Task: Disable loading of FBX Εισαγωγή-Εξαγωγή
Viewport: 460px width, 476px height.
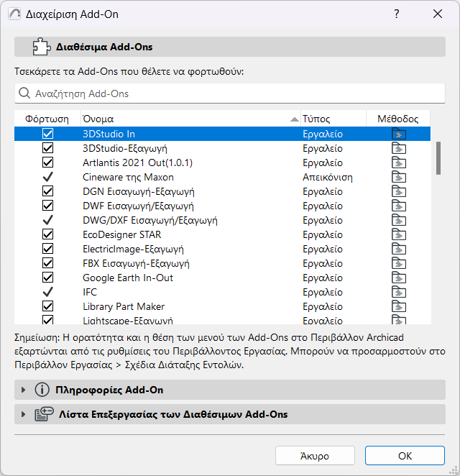Action: click(x=48, y=263)
